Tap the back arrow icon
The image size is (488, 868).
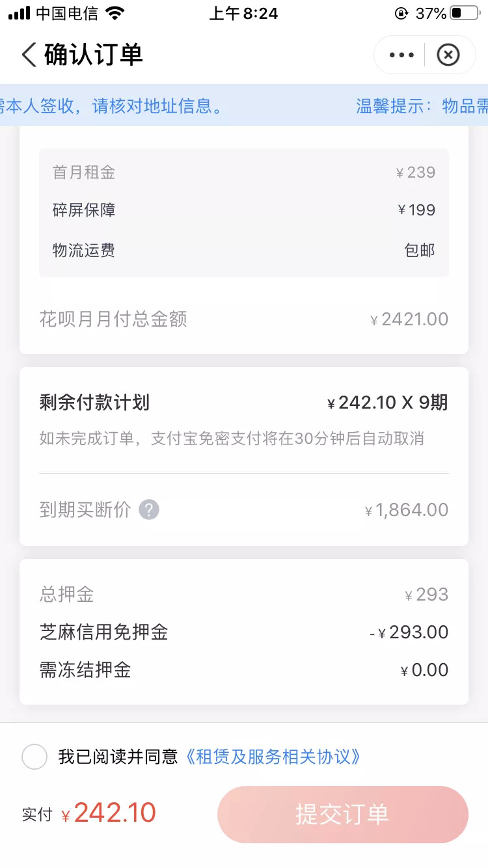(x=29, y=55)
